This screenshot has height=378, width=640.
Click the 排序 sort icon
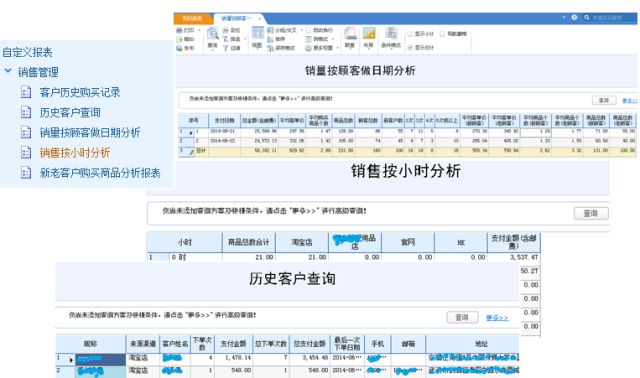tap(270, 39)
